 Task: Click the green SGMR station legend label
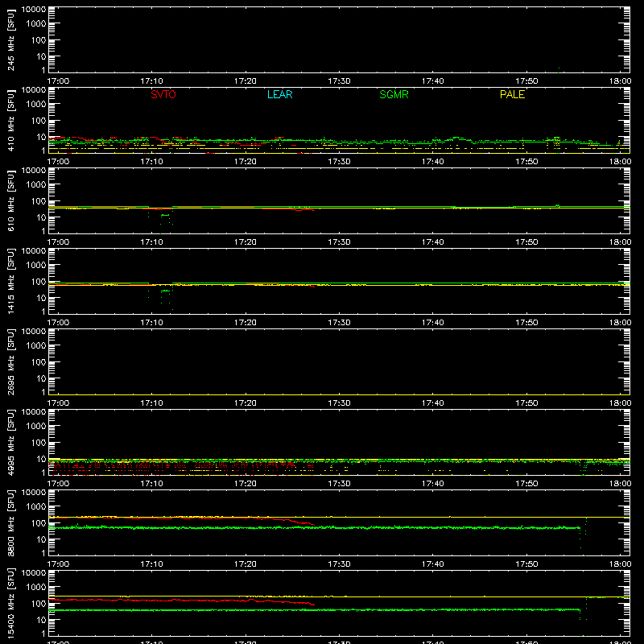pyautogui.click(x=394, y=94)
